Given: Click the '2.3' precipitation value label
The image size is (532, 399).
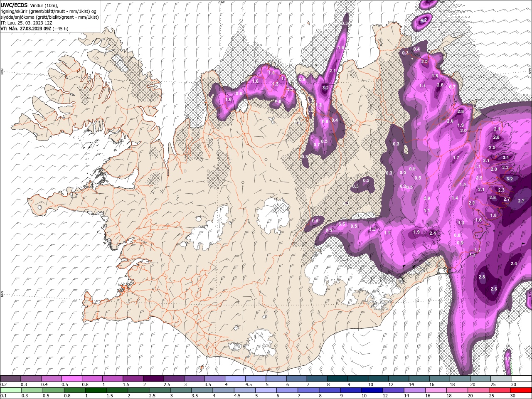Looking at the screenshot, I should pos(501,190).
